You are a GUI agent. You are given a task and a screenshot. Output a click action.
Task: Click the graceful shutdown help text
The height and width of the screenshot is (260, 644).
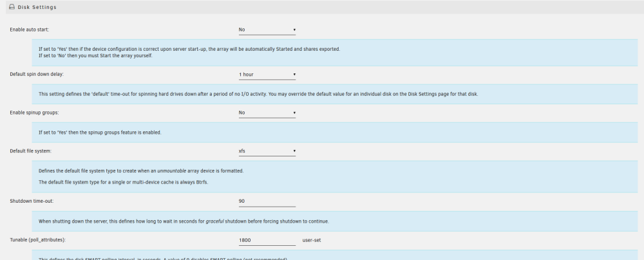point(184,221)
